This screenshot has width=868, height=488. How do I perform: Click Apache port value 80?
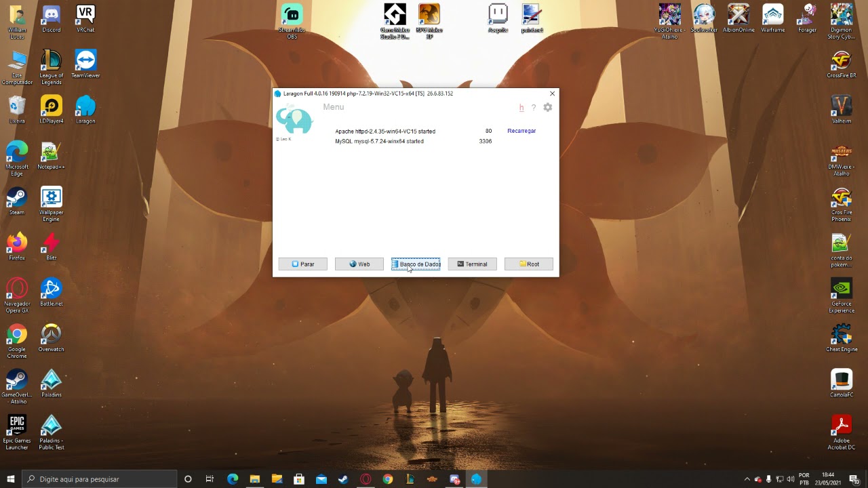coord(488,131)
